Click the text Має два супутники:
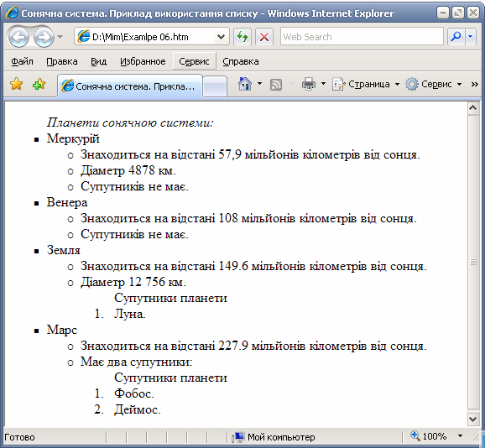The image size is (485, 448). point(137,362)
